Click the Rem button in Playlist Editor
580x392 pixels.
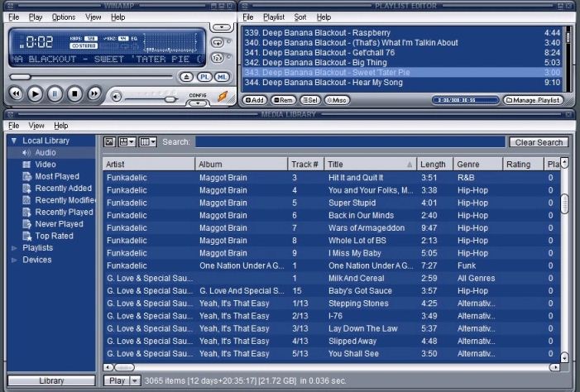283,100
